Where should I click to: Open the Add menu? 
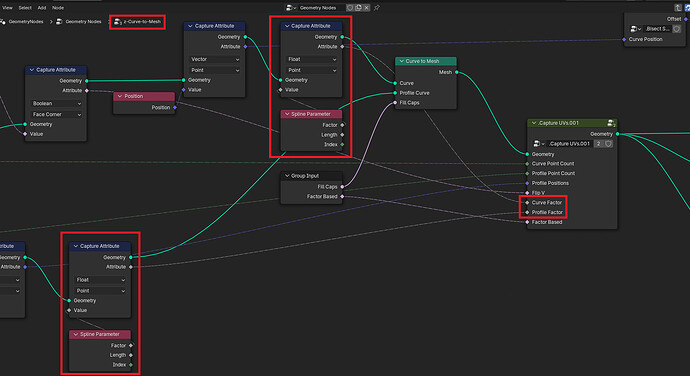[x=42, y=7]
